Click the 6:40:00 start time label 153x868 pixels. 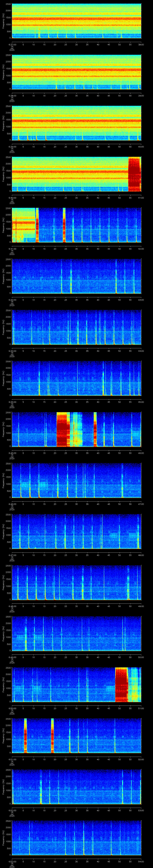(12, 198)
